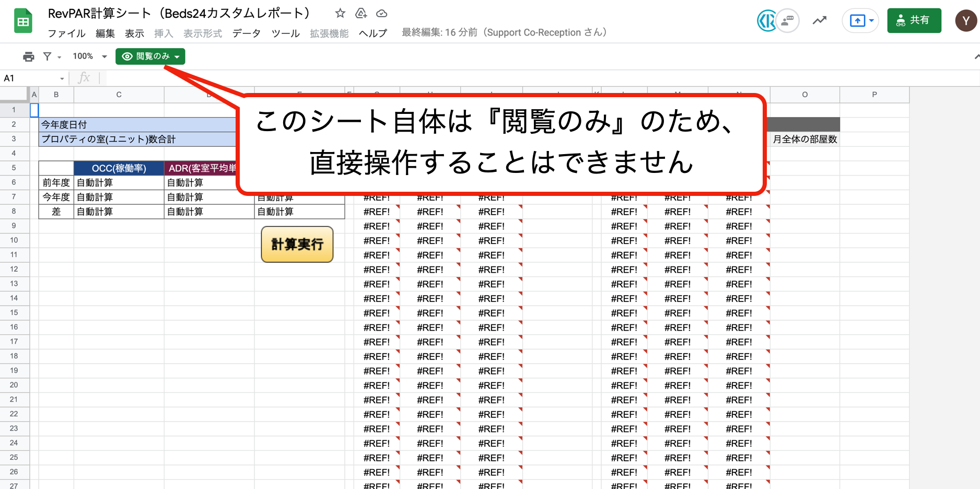Expand the present-to-meeting dropdown arrow
980x489 pixels.
[x=871, y=21]
